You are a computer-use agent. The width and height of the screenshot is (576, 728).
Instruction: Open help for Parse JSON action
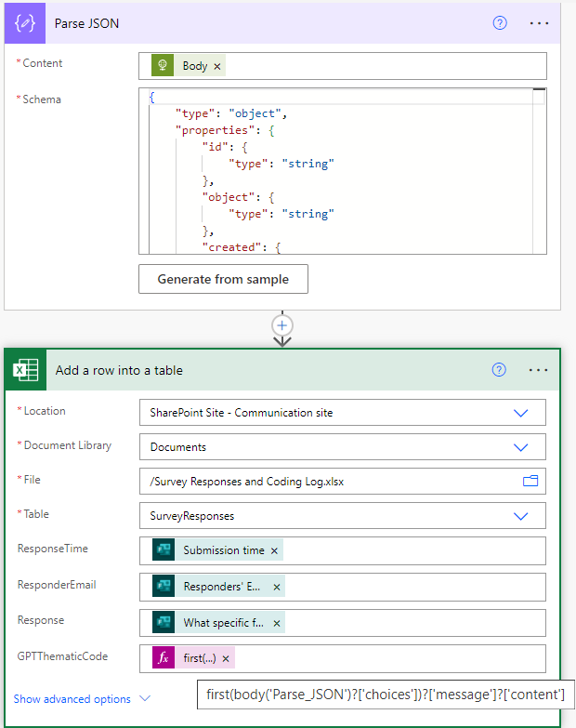500,23
